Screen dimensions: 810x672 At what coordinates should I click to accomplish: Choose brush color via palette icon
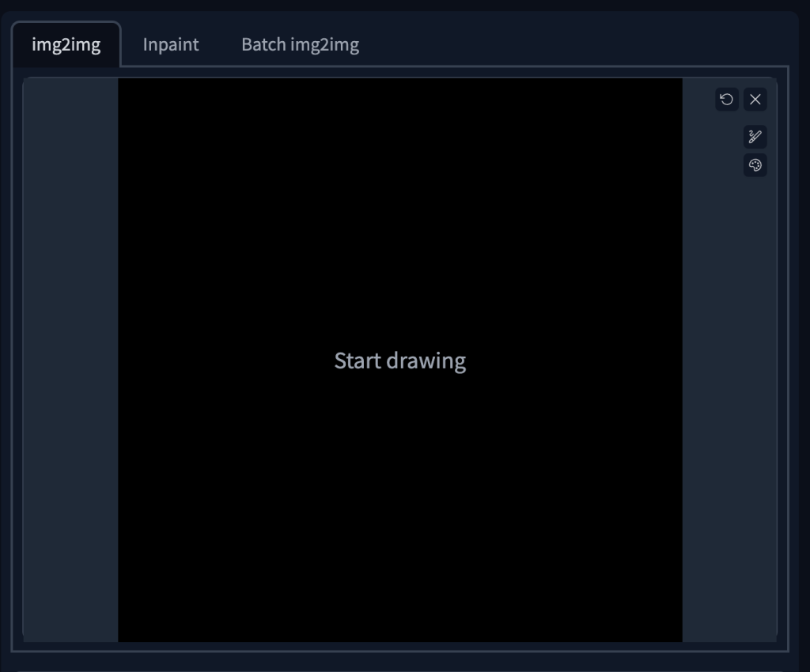pos(755,166)
